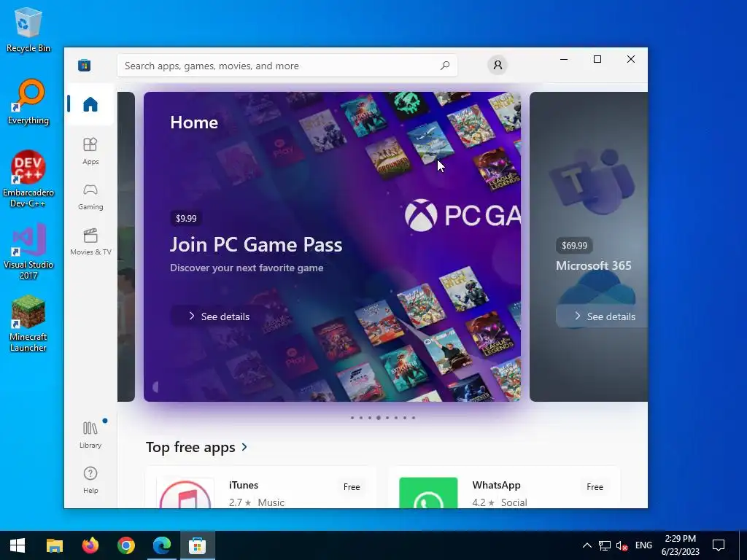
Task: Select the Everything desktop shortcut
Action: [28, 102]
